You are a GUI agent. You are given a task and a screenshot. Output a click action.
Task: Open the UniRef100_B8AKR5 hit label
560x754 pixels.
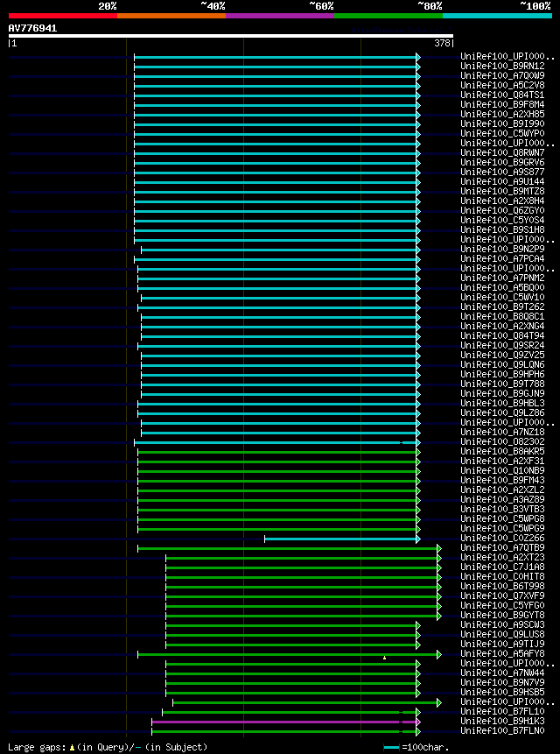(502, 451)
